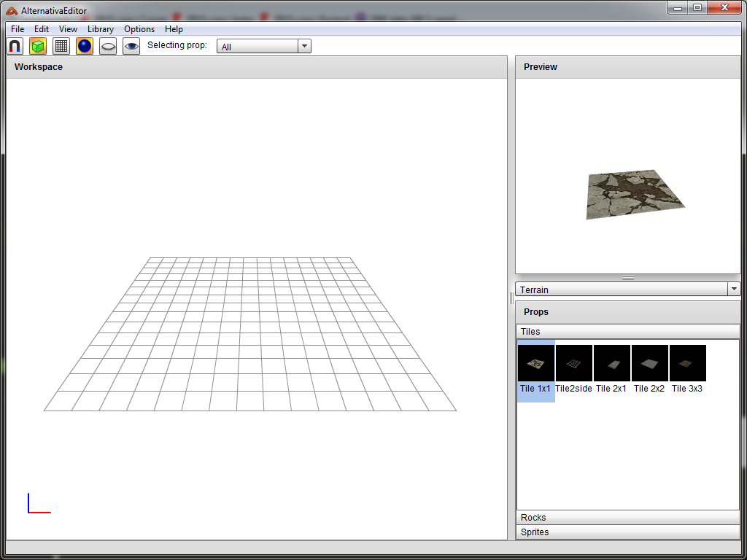Image resolution: width=747 pixels, height=560 pixels.
Task: Expand the Rocks props section
Action: point(627,518)
